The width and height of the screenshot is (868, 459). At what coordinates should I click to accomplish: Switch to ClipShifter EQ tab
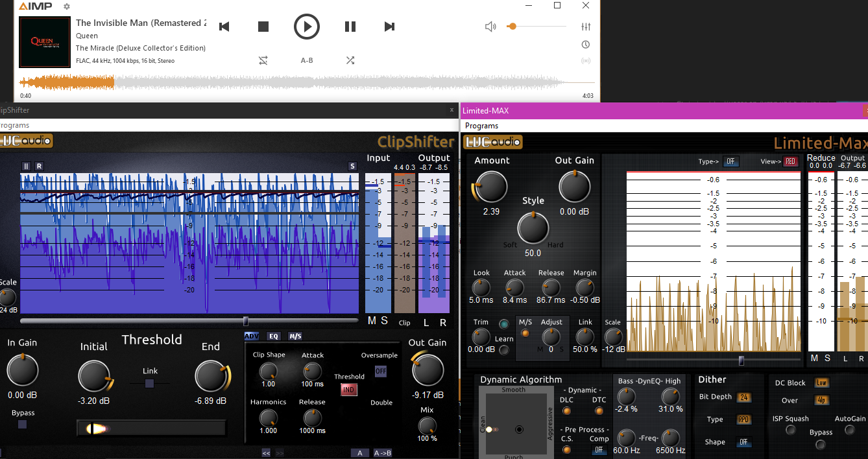pyautogui.click(x=274, y=336)
